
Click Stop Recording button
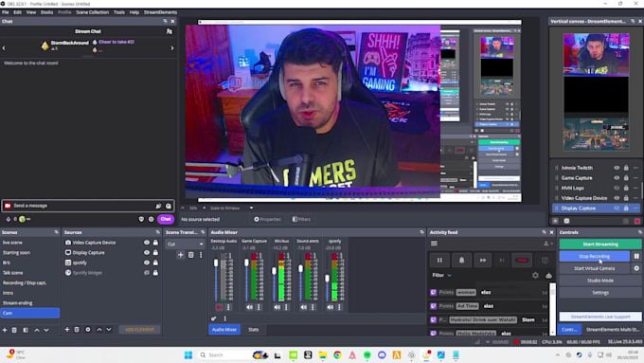point(595,256)
